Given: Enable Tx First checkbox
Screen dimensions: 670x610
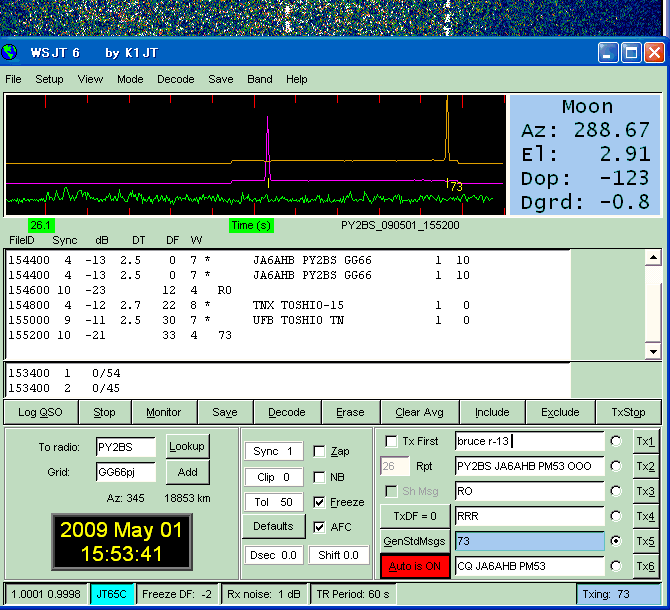Looking at the screenshot, I should click(393, 441).
